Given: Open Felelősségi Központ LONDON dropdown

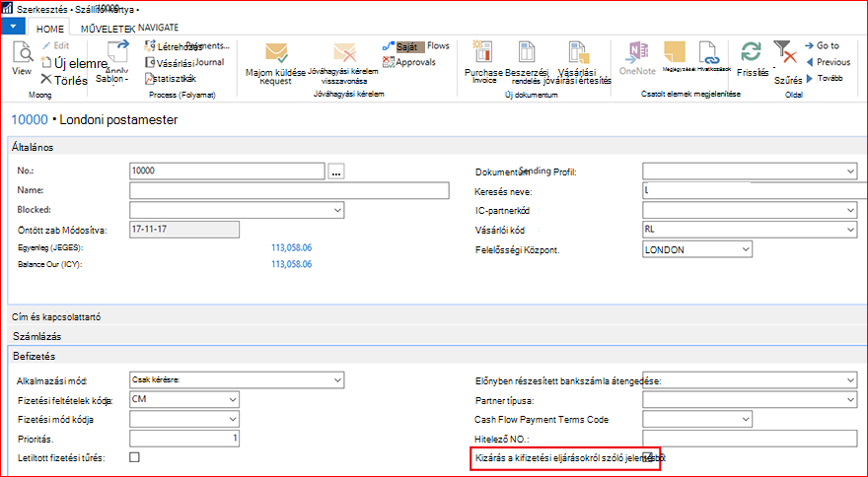Looking at the screenshot, I should click(x=746, y=249).
